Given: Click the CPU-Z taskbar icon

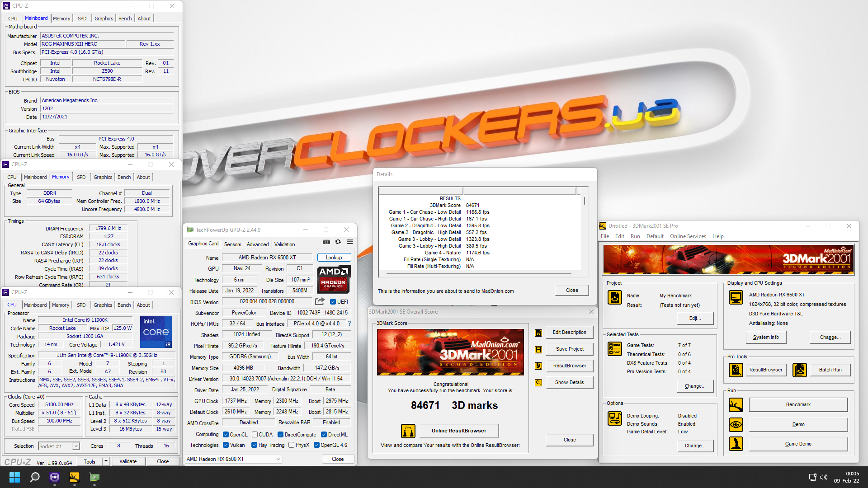Looking at the screenshot, I should pyautogui.click(x=55, y=477).
